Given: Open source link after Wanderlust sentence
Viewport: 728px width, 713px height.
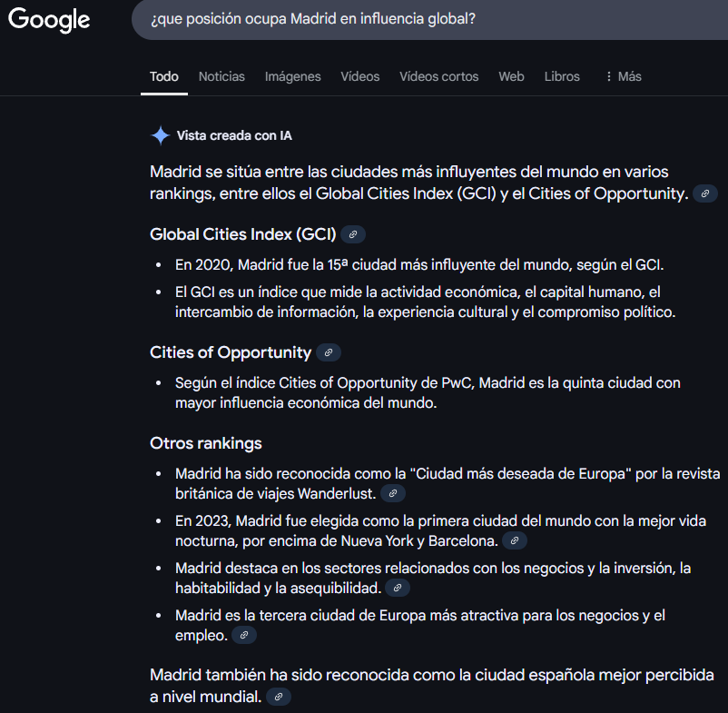Looking at the screenshot, I should 393,493.
